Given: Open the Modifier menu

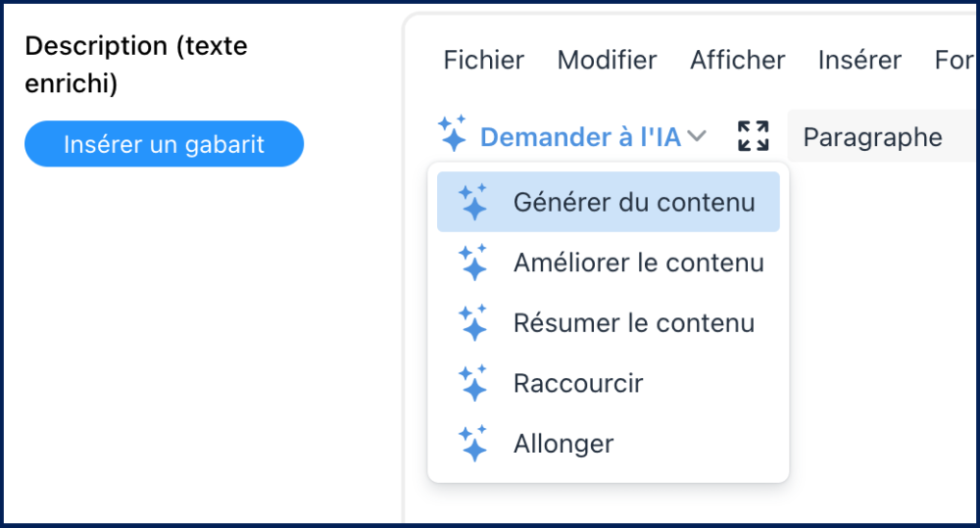Looking at the screenshot, I should 607,60.
